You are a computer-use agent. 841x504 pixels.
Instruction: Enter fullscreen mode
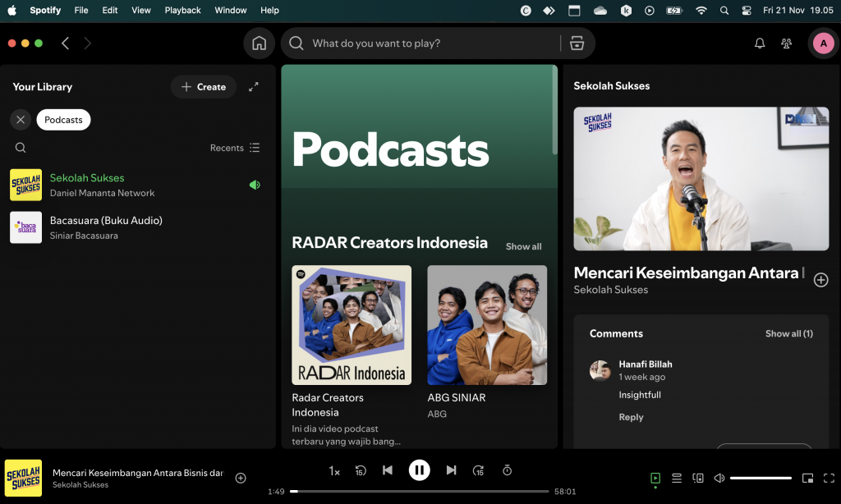(x=829, y=478)
